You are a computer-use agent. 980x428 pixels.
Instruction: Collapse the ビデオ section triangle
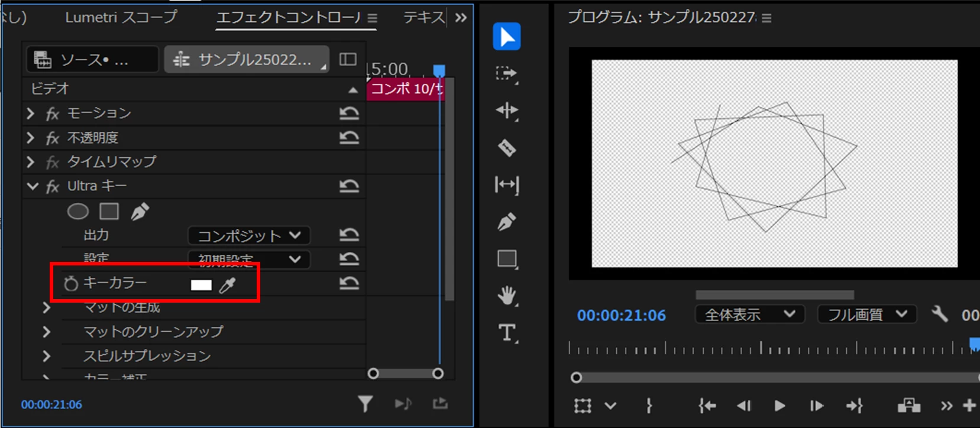(x=353, y=90)
